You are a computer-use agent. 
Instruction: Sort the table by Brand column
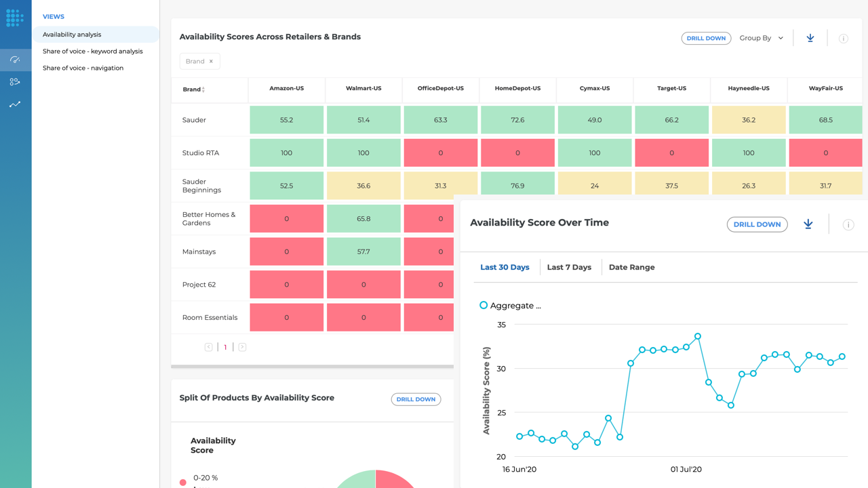pos(203,89)
